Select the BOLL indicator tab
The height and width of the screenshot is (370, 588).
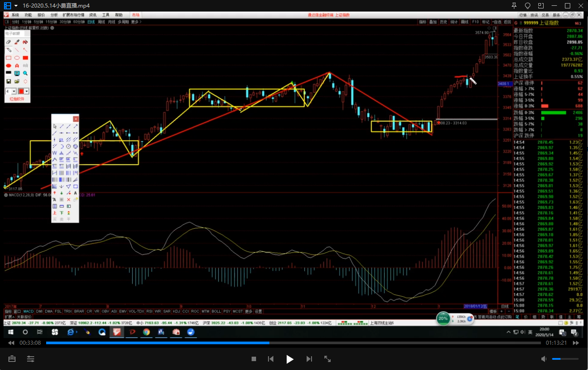(x=216, y=311)
